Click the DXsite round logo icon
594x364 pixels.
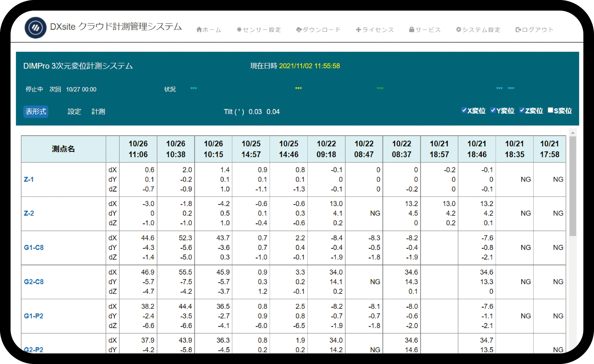pyautogui.click(x=36, y=28)
